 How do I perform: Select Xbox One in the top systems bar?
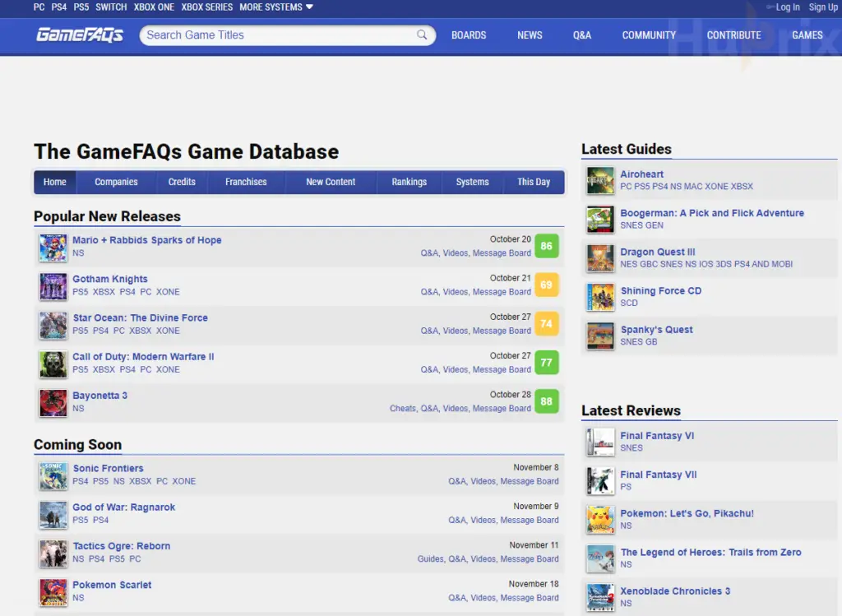[x=154, y=7]
